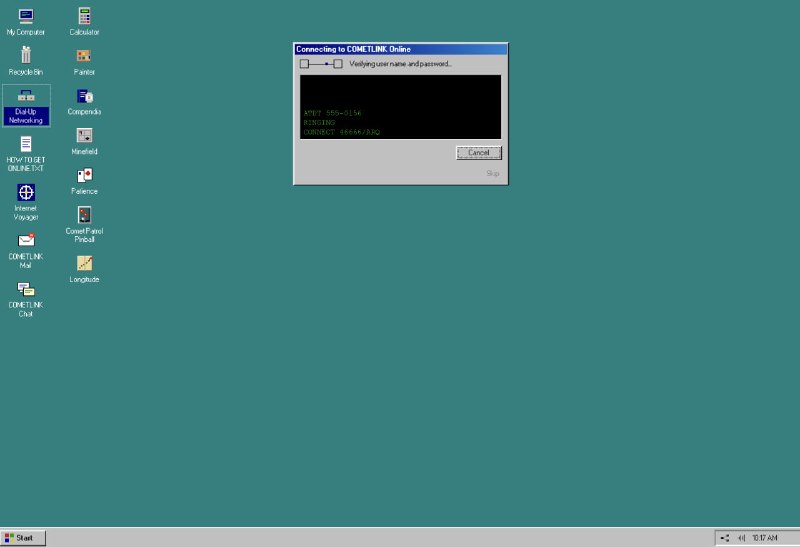Launch the Internet Voyager browser icon
Image resolution: width=800 pixels, height=547 pixels.
click(x=26, y=202)
